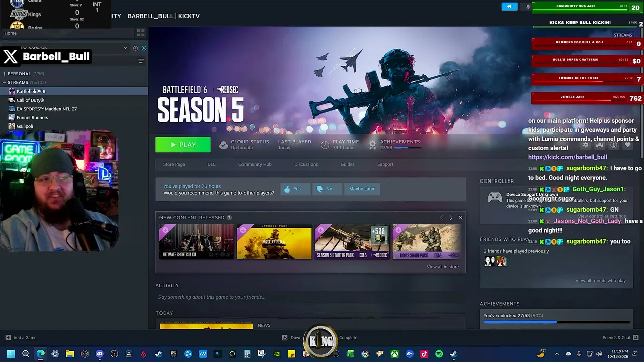The height and width of the screenshot is (362, 644).
Task: Open DLC tab
Action: 211,164
